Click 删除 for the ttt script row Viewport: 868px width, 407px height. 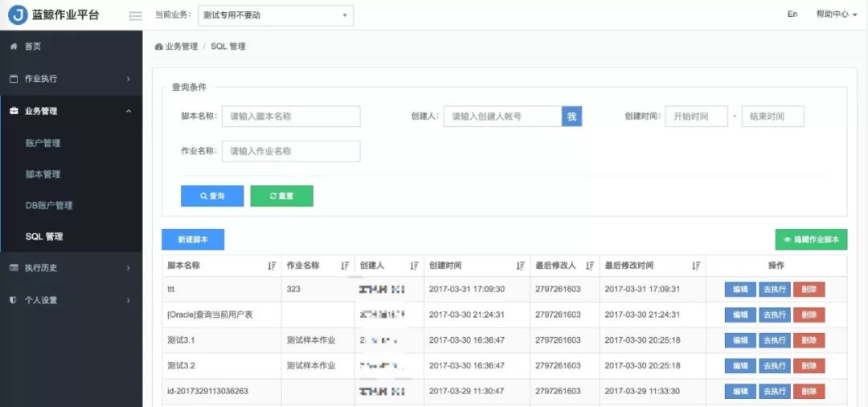point(809,290)
